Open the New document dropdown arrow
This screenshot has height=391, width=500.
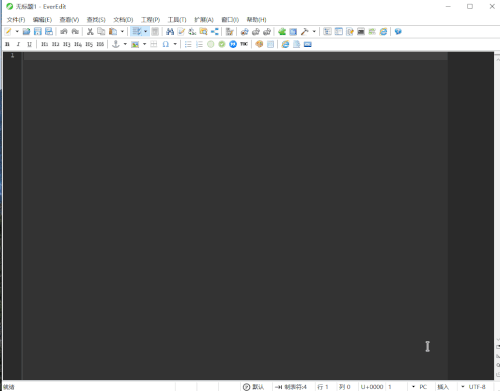coord(17,32)
